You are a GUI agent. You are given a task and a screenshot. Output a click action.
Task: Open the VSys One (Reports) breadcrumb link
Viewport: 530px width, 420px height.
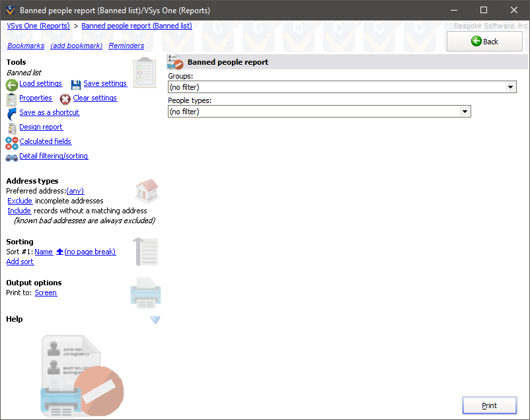pyautogui.click(x=38, y=26)
